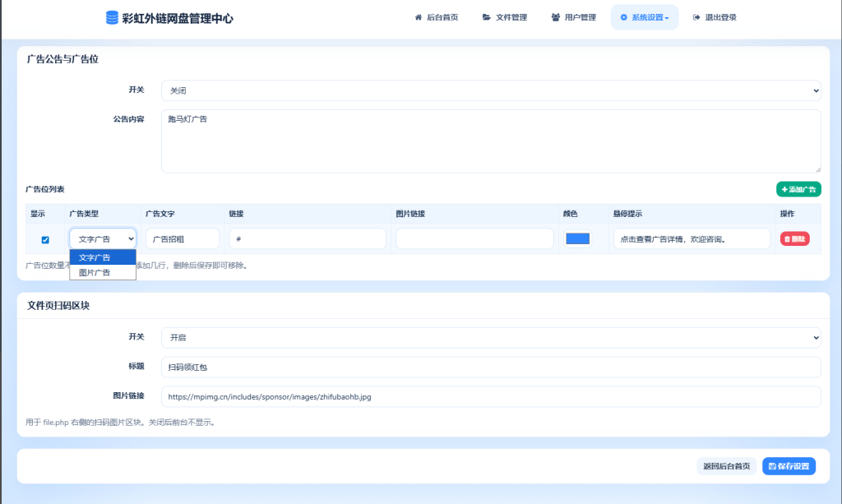This screenshot has width=842, height=504.
Task: Click the 彩虹外链网盘管理中心 site title
Action: point(178,18)
